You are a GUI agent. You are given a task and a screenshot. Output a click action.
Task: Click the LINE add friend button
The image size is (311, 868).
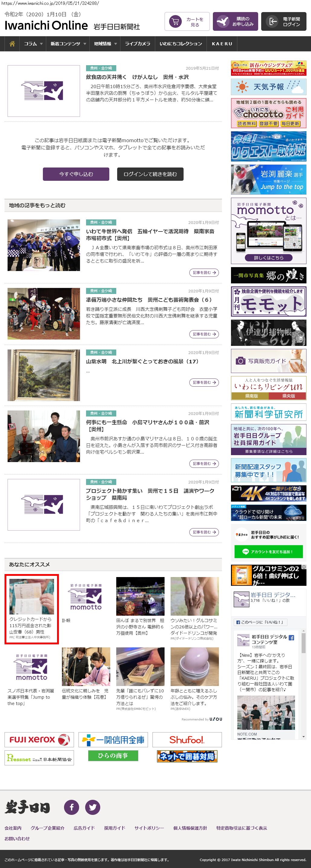268,552
